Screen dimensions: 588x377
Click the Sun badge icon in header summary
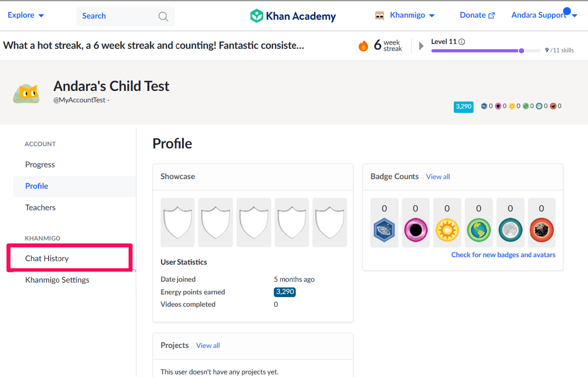point(512,106)
